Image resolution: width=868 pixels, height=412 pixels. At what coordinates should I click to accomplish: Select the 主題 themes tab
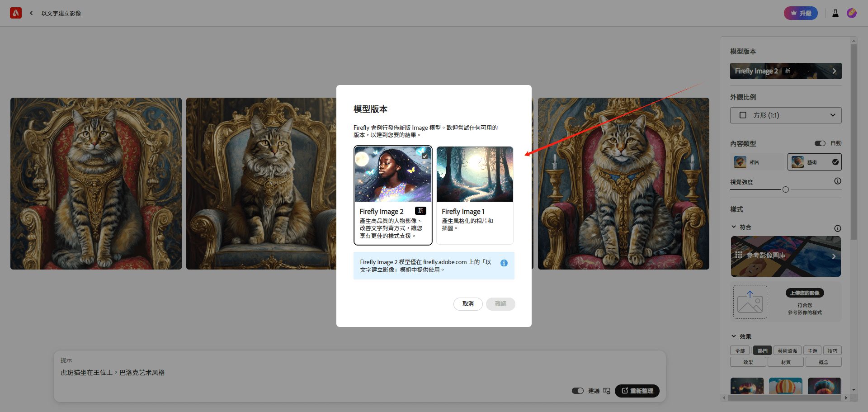(x=812, y=350)
